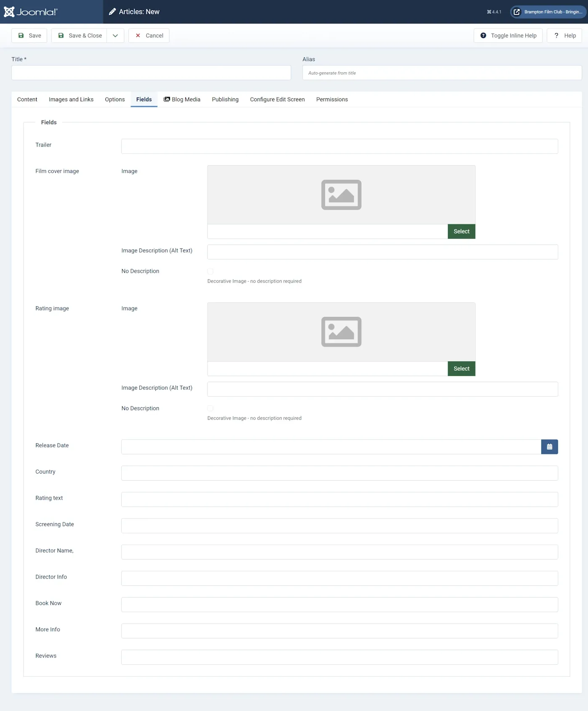The height and width of the screenshot is (711, 588).
Task: Click the Save button with disk icon
Action: point(29,36)
